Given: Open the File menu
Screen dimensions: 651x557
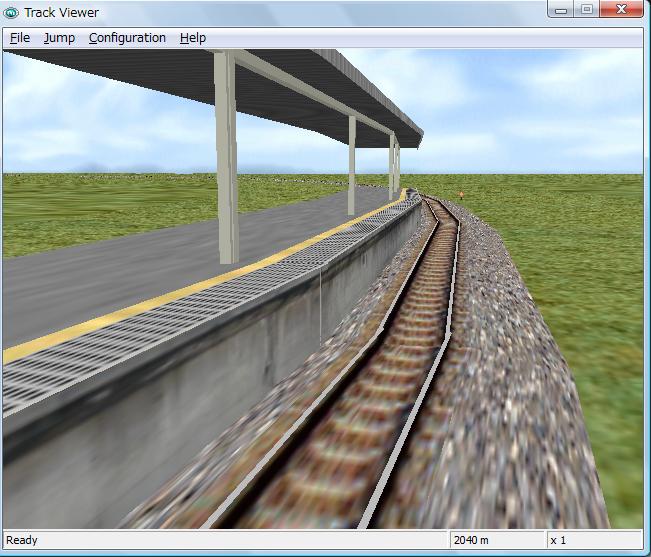Looking at the screenshot, I should [20, 38].
